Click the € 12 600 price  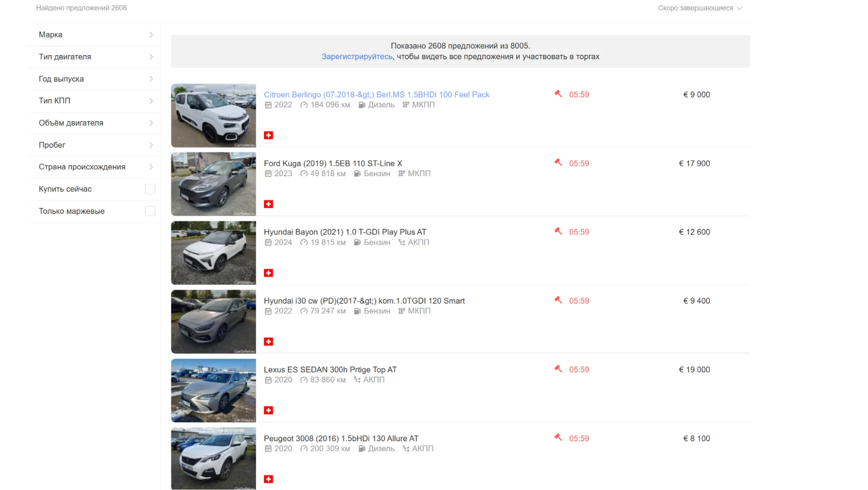pyautogui.click(x=694, y=232)
